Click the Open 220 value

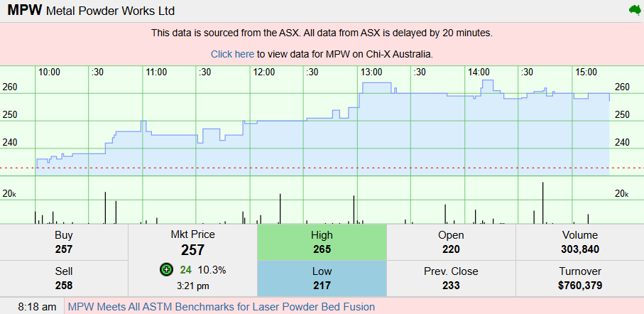451,249
